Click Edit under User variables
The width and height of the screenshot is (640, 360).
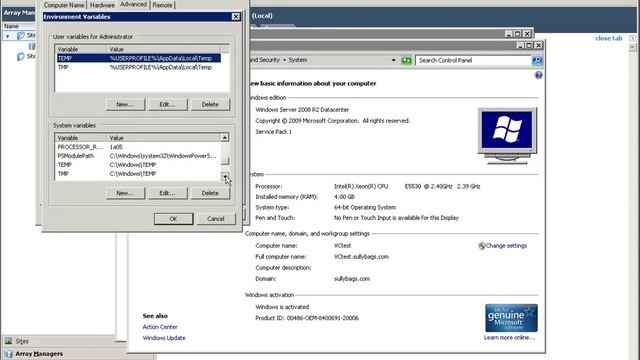click(167, 104)
